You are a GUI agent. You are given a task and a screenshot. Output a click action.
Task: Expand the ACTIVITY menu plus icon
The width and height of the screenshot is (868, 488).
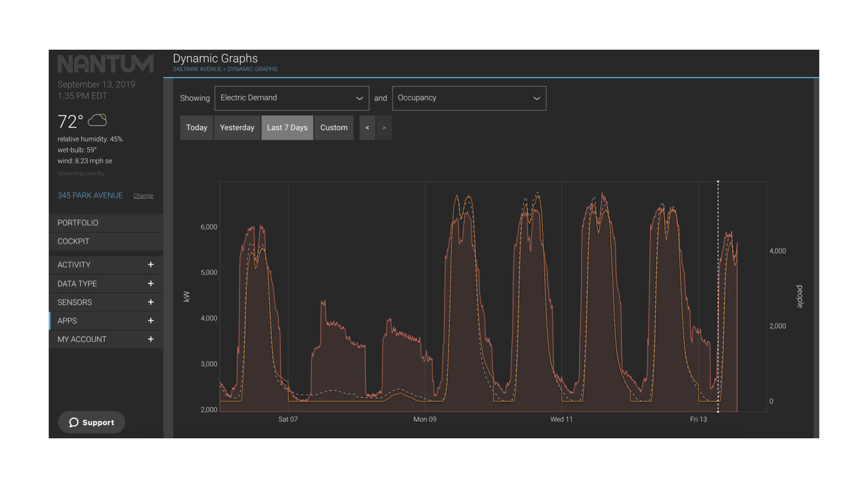tap(151, 265)
